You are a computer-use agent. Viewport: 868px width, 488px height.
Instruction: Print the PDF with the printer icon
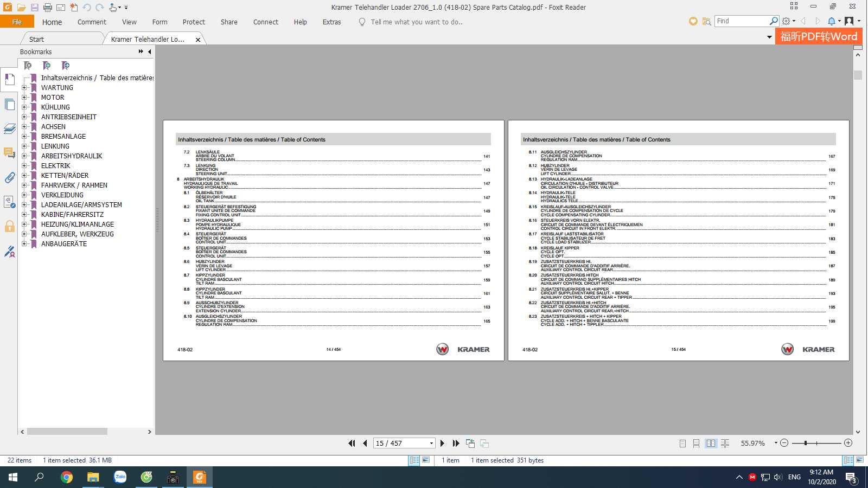[47, 8]
